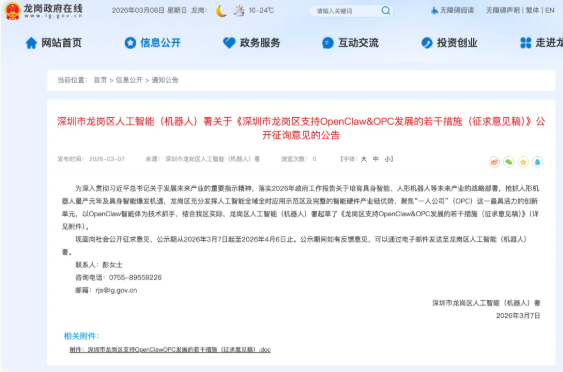The image size is (563, 372).
Task: Share article to WeChat
Action: coord(509,162)
